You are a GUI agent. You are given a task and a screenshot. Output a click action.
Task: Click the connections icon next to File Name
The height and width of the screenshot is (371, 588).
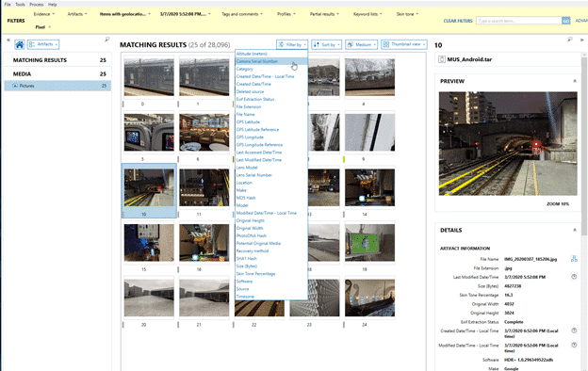[x=574, y=259]
